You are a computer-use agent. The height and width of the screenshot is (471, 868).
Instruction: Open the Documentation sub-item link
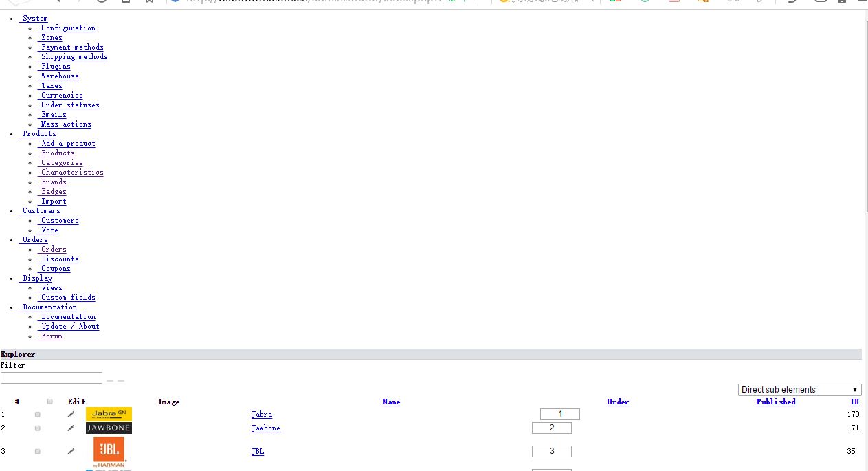67,317
